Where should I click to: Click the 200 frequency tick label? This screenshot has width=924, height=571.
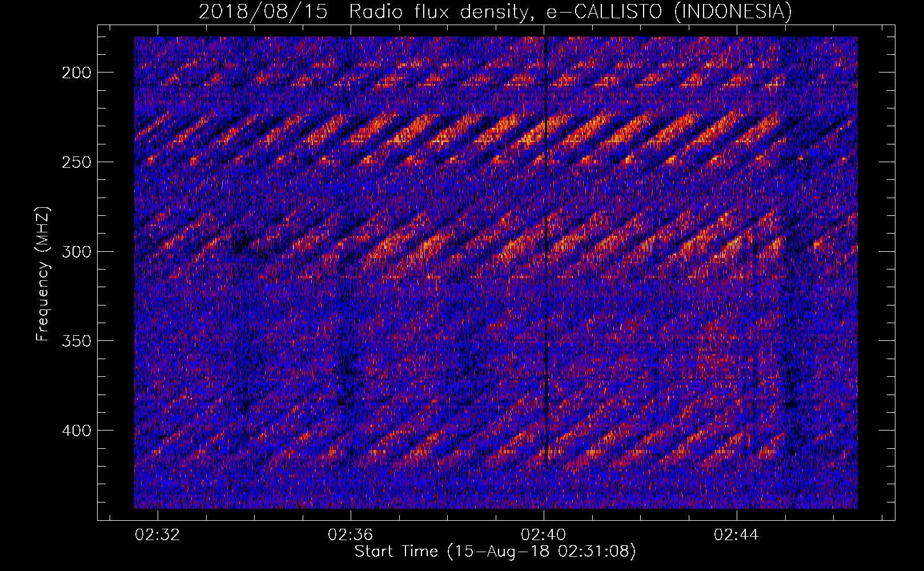(76, 73)
